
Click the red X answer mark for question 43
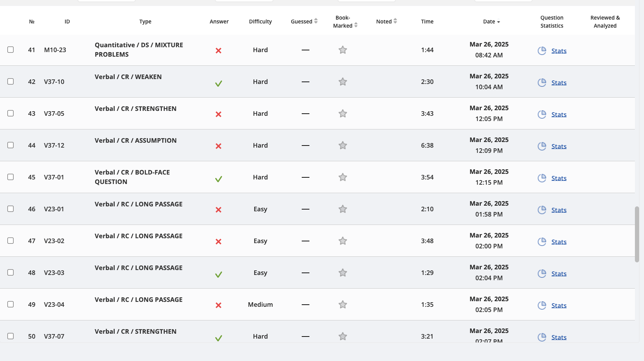pos(219,114)
